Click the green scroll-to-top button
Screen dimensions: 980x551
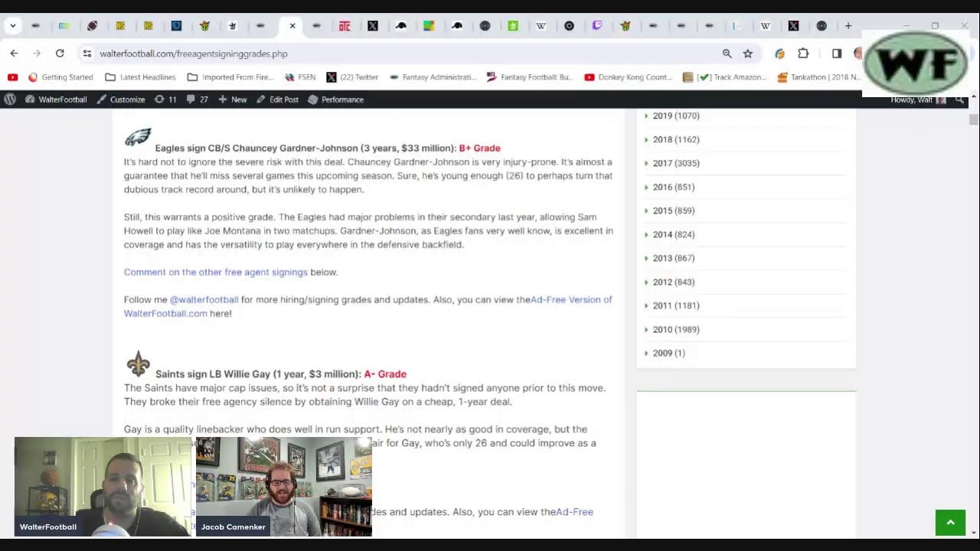[950, 523]
